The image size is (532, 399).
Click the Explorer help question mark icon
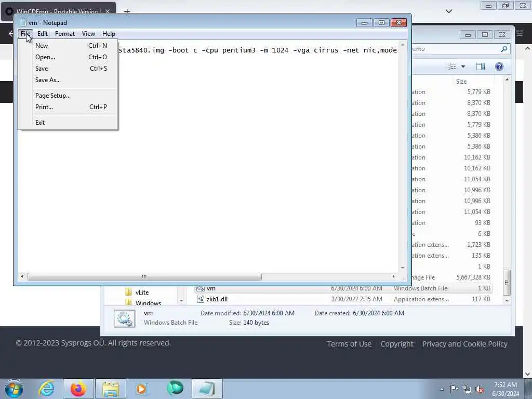tap(499, 66)
